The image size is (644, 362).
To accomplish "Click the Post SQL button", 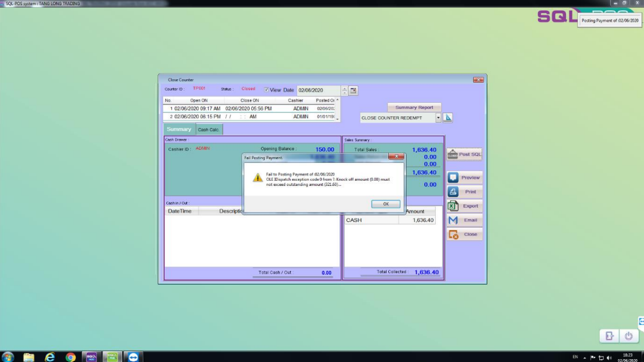I will coord(465,154).
